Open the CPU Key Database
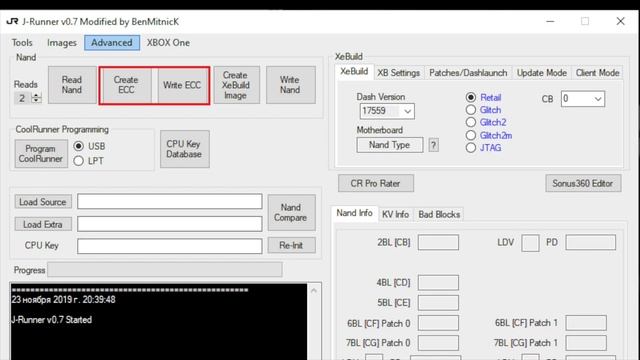The image size is (640, 360). (x=184, y=149)
